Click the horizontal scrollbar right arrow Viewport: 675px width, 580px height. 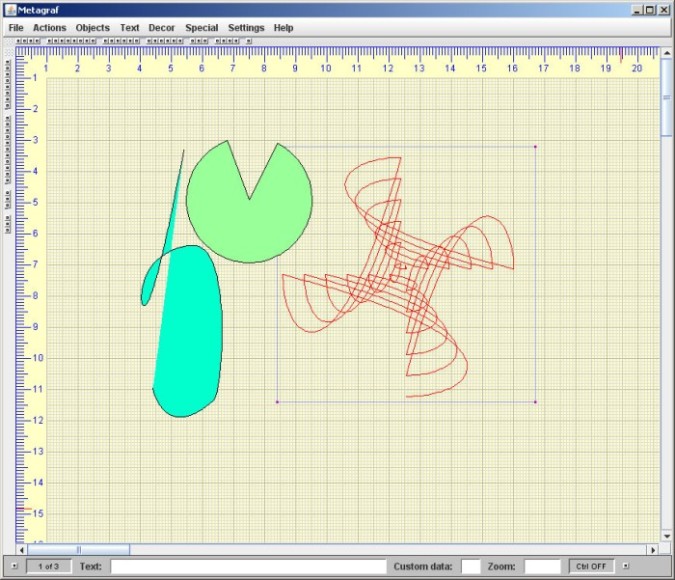coord(653,549)
